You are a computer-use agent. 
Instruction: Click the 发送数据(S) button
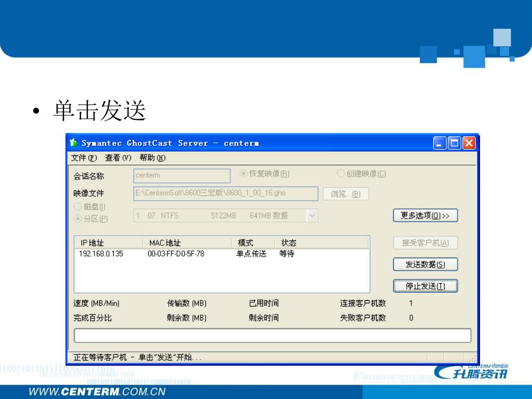[425, 264]
